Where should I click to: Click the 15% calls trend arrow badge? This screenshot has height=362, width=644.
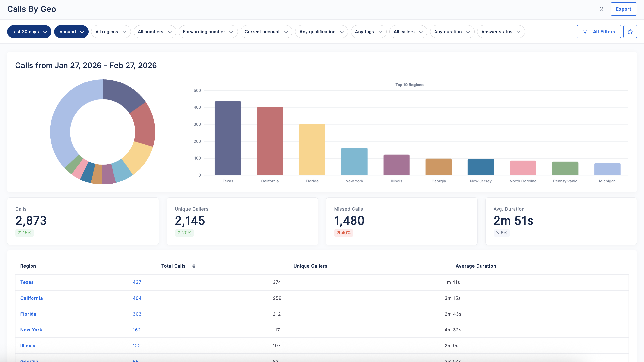tap(25, 233)
